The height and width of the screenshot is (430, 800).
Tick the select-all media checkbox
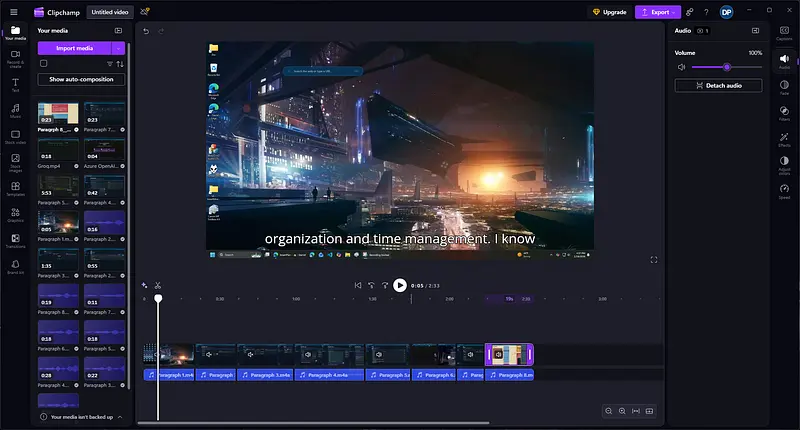[x=43, y=63]
